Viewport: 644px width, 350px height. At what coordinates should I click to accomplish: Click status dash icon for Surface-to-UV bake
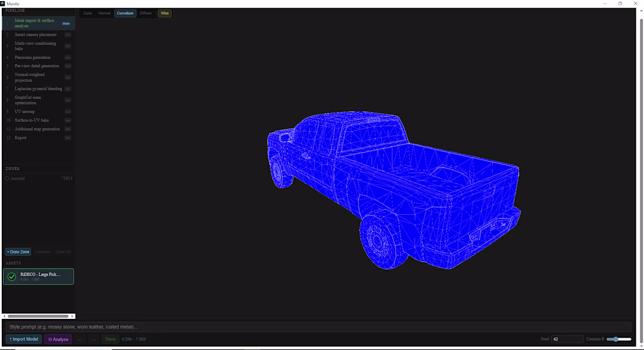(68, 121)
